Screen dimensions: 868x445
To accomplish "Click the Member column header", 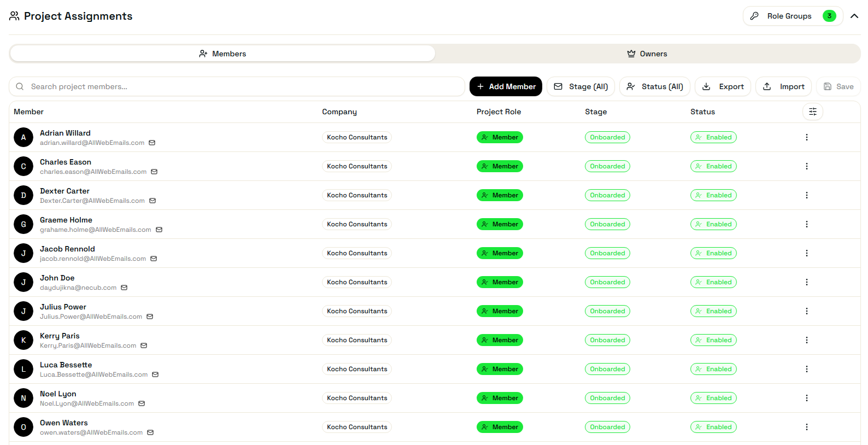I will point(28,112).
